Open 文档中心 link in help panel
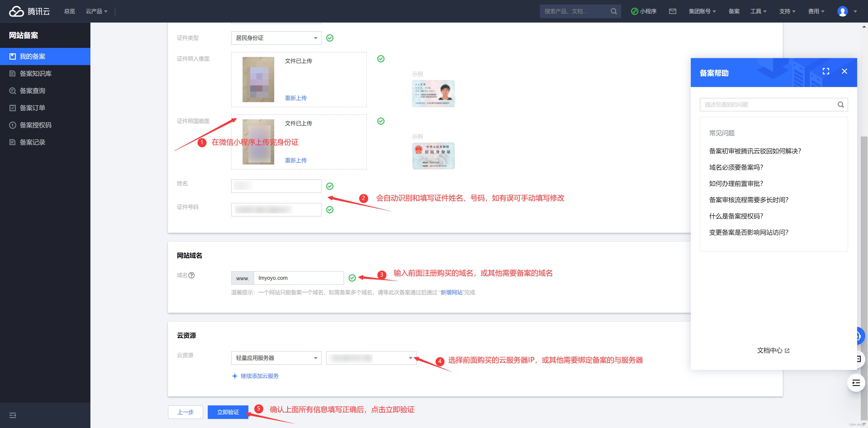 point(770,350)
